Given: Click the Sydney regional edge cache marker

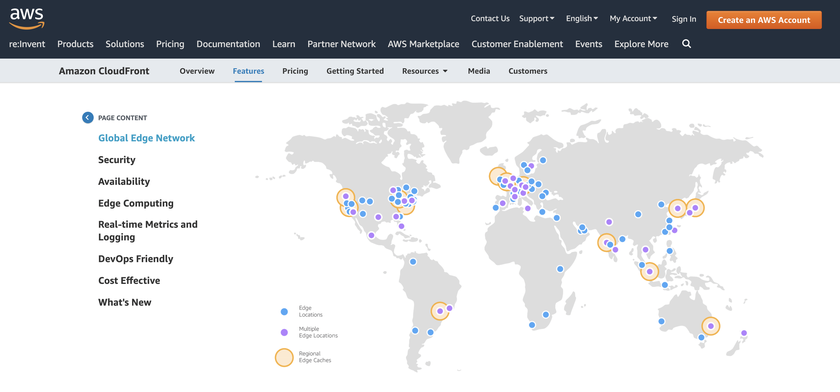Looking at the screenshot, I should point(710,326).
